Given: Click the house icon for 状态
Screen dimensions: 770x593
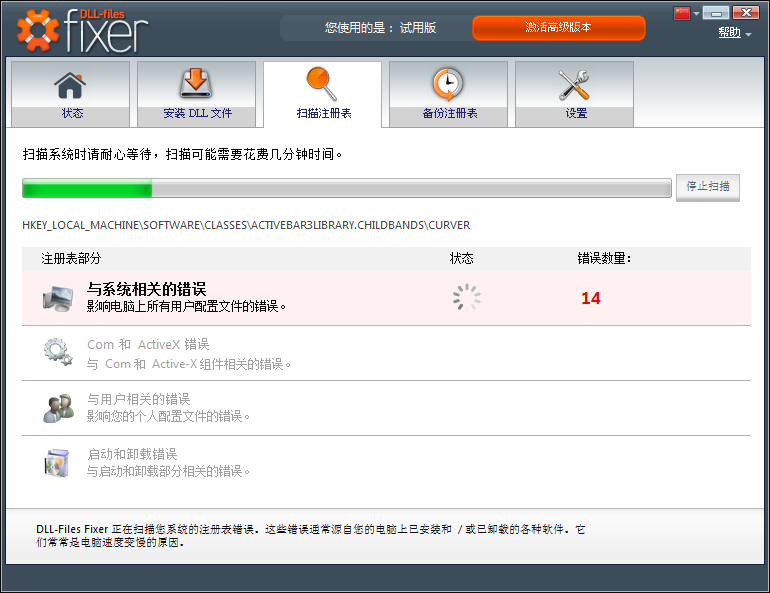Looking at the screenshot, I should pyautogui.click(x=70, y=85).
